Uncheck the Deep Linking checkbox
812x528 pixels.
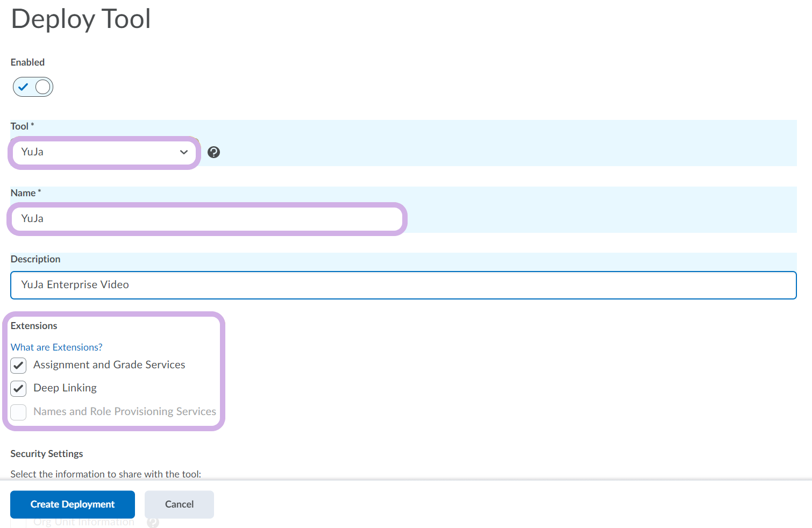(x=18, y=389)
